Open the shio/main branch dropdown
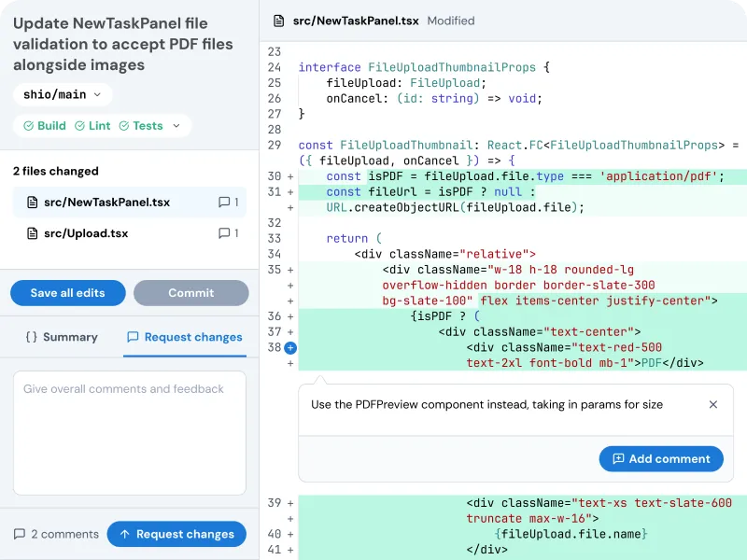 coord(63,94)
